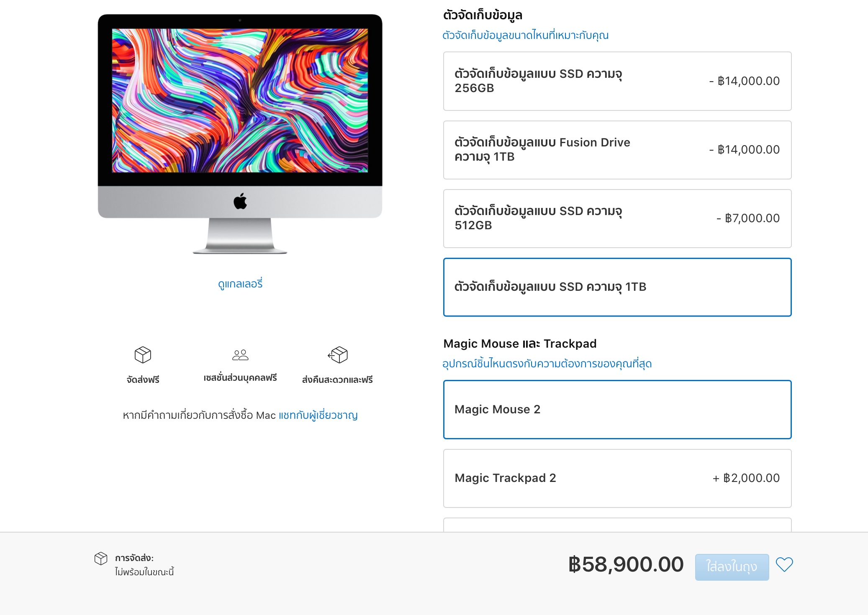Click the chat with specialist link

[318, 415]
